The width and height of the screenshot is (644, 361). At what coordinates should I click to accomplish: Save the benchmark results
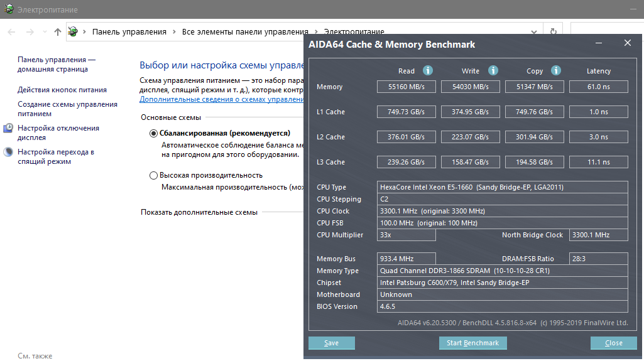(332, 343)
